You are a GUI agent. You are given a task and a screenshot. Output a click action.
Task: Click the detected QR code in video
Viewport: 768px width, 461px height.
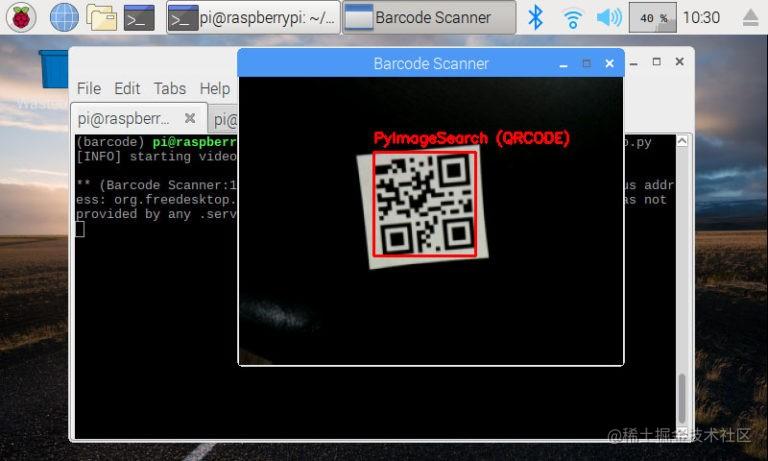pos(424,204)
